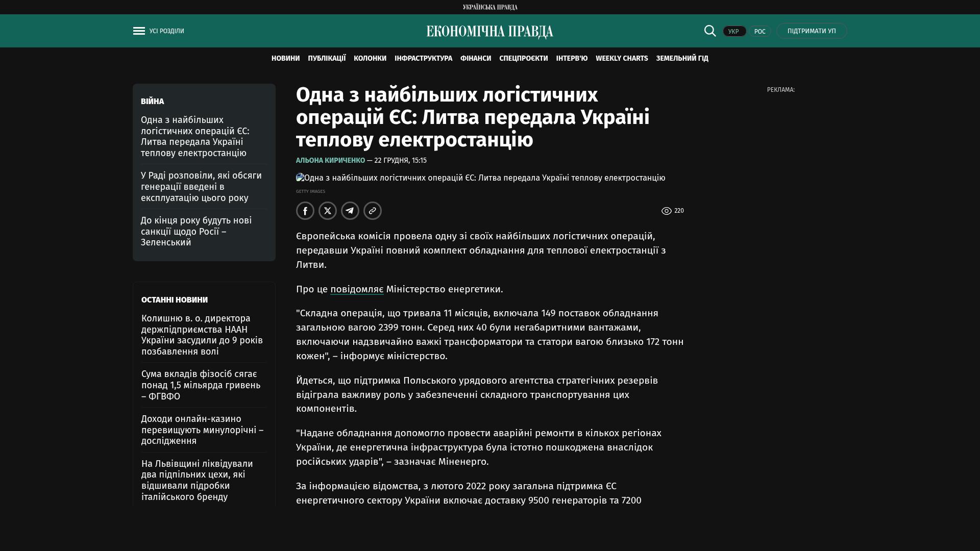This screenshot has height=551, width=980.
Task: Open WEEKLY CHARTS section
Action: 621,59
